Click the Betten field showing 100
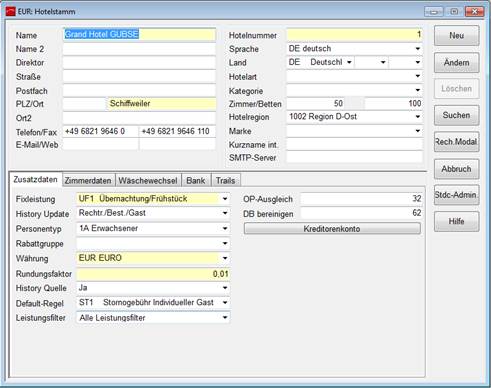This screenshot has height=388, width=491. [393, 104]
